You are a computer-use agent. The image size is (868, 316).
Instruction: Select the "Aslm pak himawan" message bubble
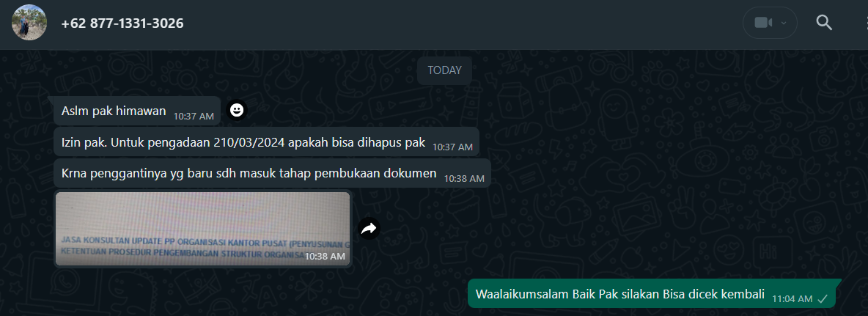137,111
